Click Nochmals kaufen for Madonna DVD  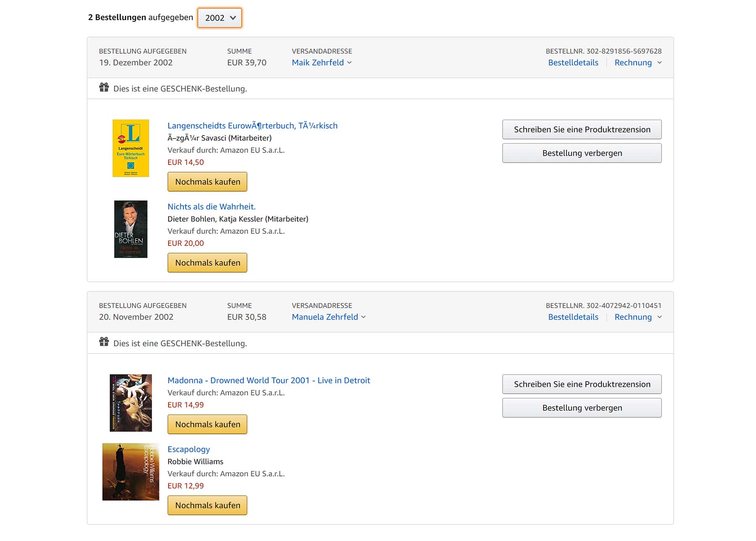(207, 424)
